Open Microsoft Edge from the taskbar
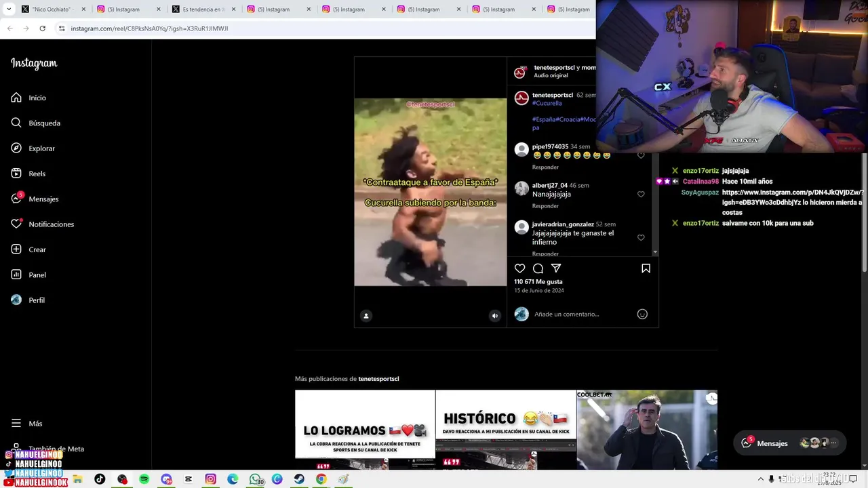Screen dimensions: 868x488 pyautogui.click(x=233, y=479)
